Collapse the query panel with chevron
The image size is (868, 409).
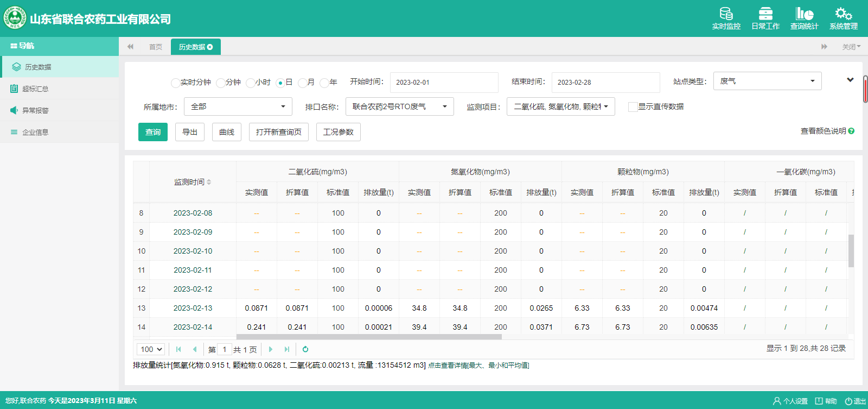coord(850,80)
